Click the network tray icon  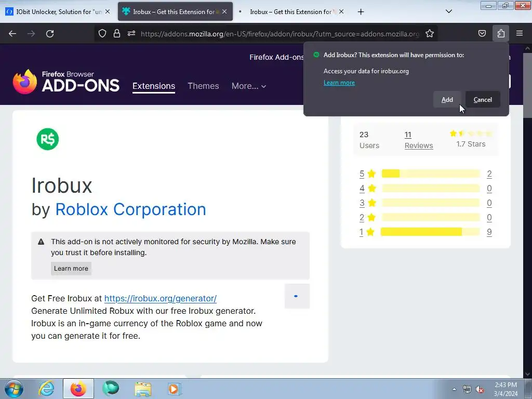467,390
